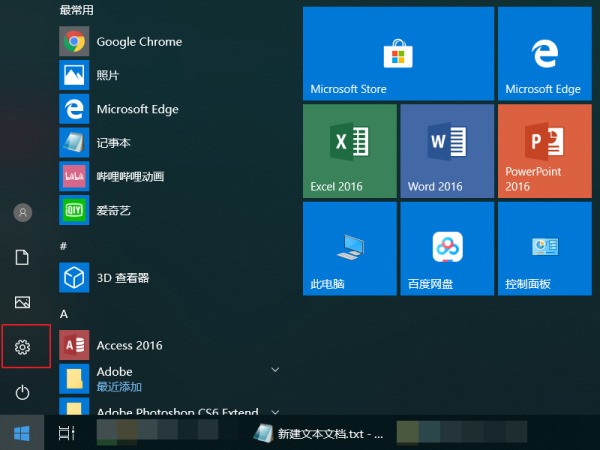Viewport: 600px width, 450px height.
Task: Open the 控制面板 (Control Panel) tile
Action: [x=545, y=249]
